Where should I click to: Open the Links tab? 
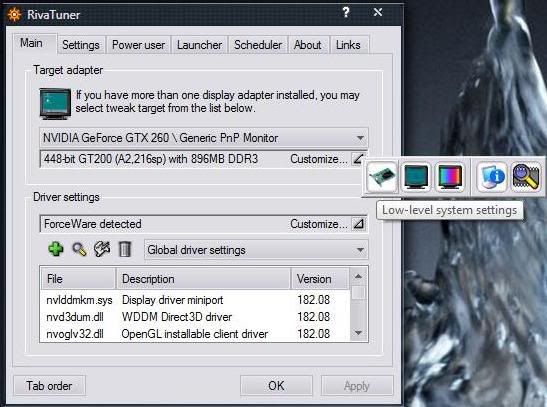(348, 45)
